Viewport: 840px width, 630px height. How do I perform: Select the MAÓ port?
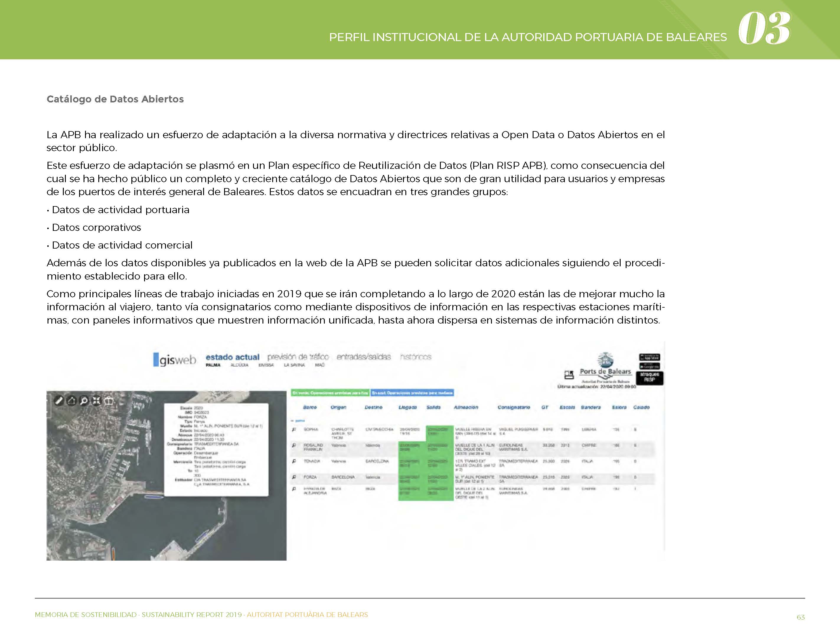tap(320, 365)
